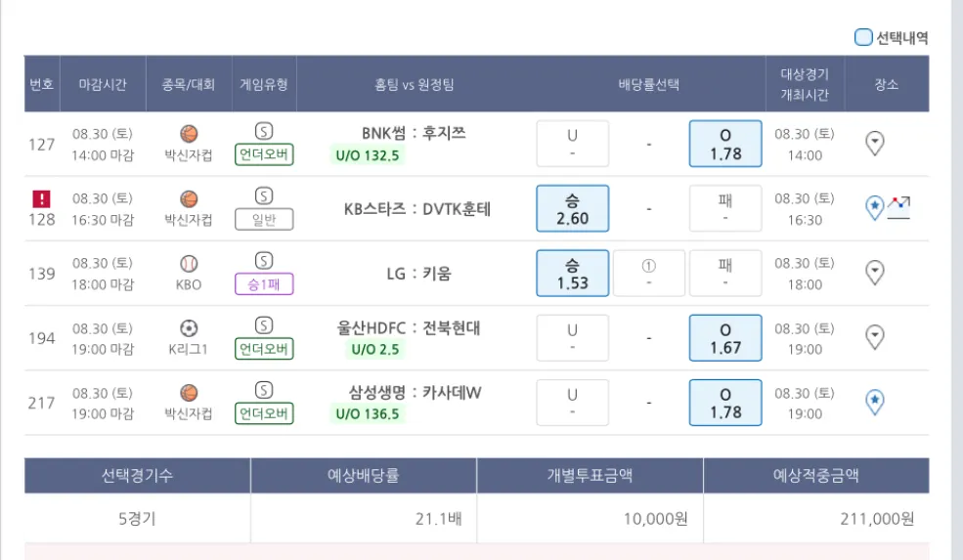Click 언더오버 tag on game 217

click(264, 413)
